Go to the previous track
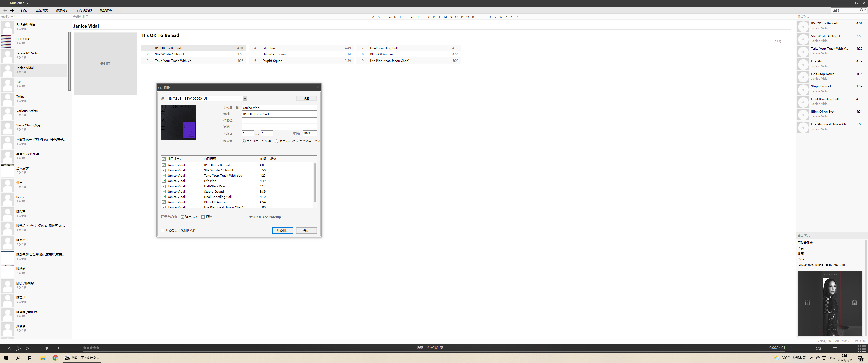This screenshot has height=363, width=868. (x=9, y=348)
